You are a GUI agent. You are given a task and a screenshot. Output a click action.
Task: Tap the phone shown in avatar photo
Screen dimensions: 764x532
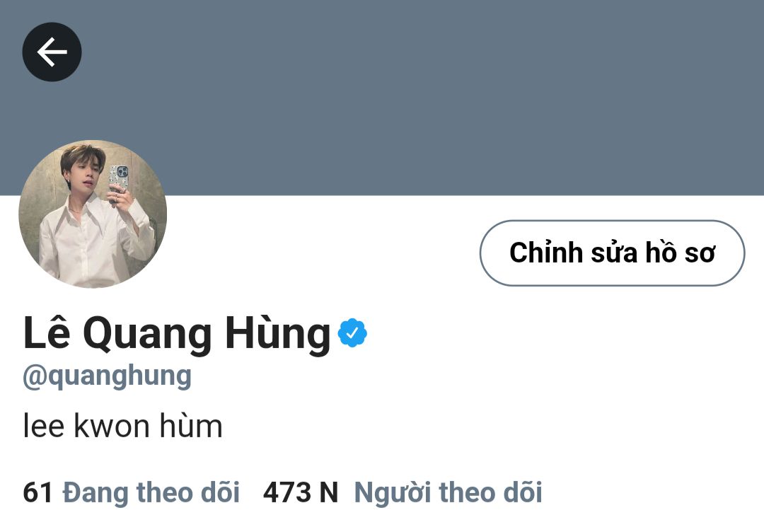tap(119, 179)
